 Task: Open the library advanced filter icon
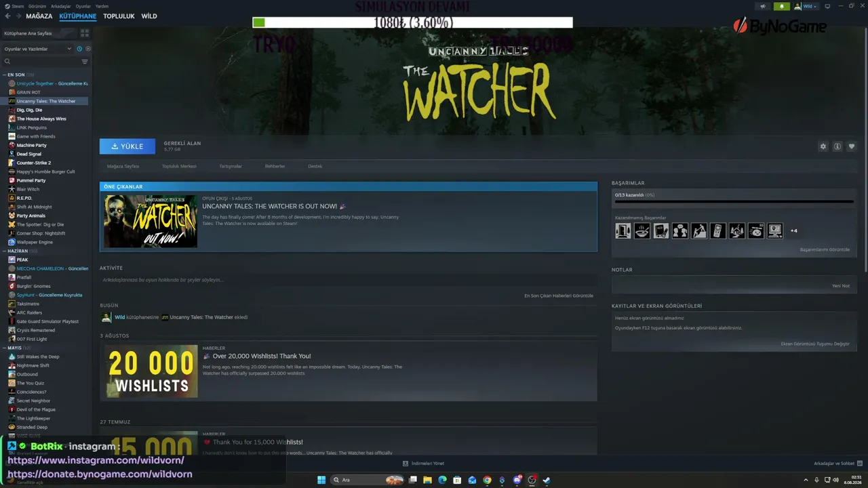click(x=85, y=62)
